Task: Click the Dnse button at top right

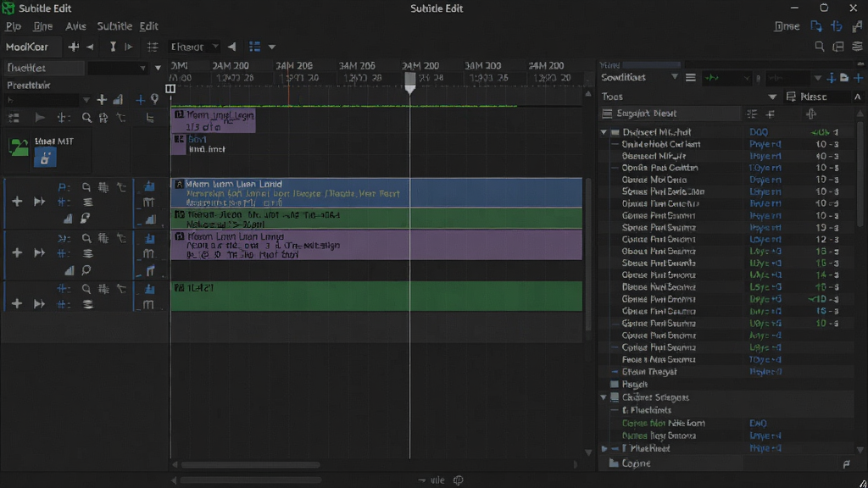Action: 787,26
